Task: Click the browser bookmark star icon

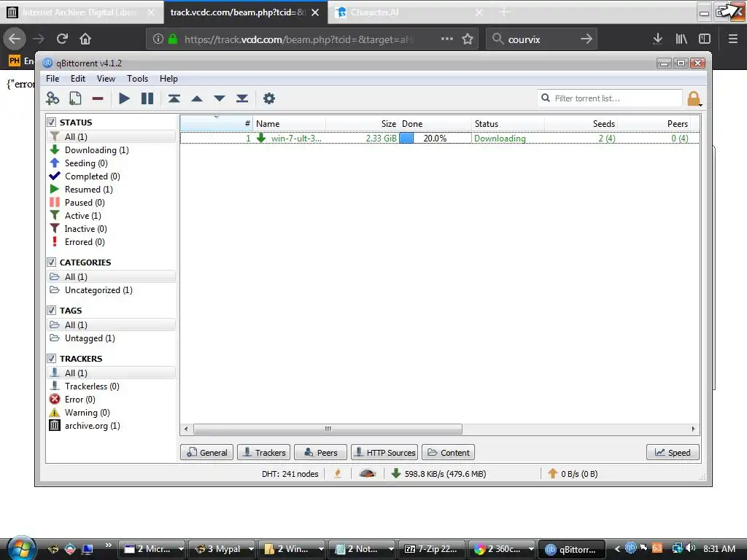Action: point(468,39)
